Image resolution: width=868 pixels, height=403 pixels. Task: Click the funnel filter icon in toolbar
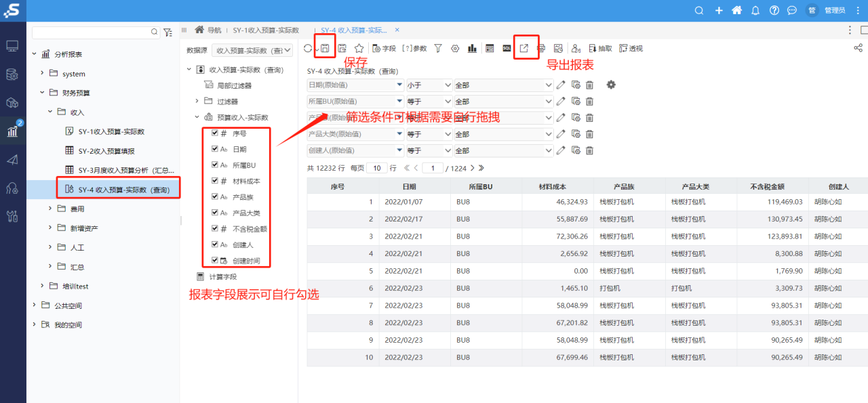pyautogui.click(x=438, y=48)
